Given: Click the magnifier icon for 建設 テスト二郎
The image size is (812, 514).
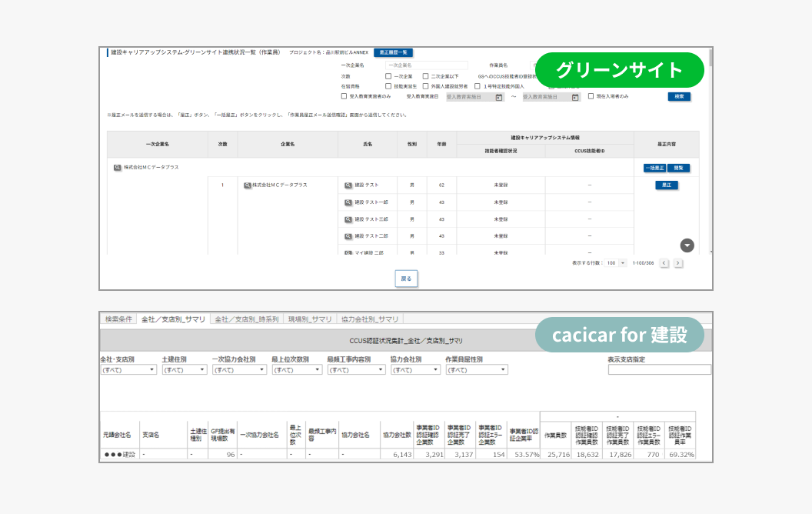Looking at the screenshot, I should pos(348,236).
